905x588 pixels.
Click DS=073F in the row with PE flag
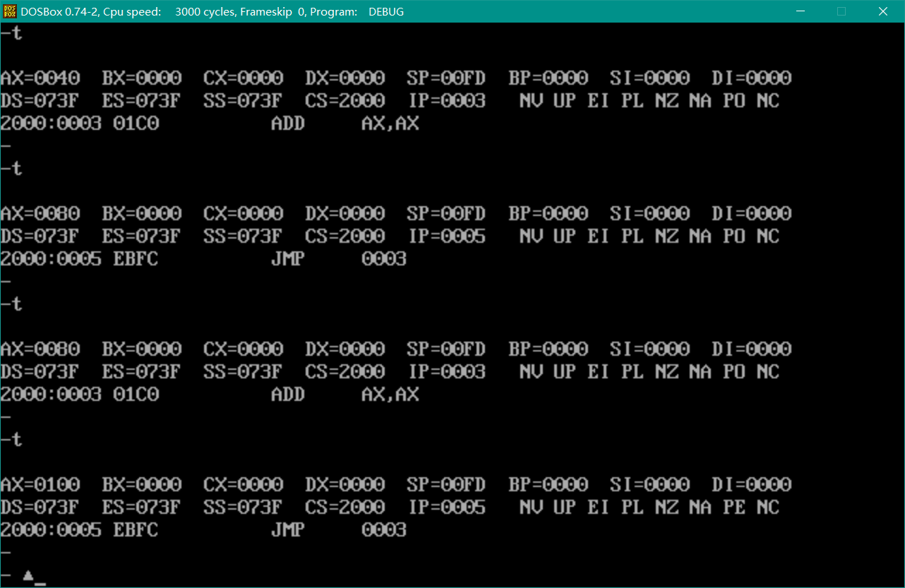point(40,507)
